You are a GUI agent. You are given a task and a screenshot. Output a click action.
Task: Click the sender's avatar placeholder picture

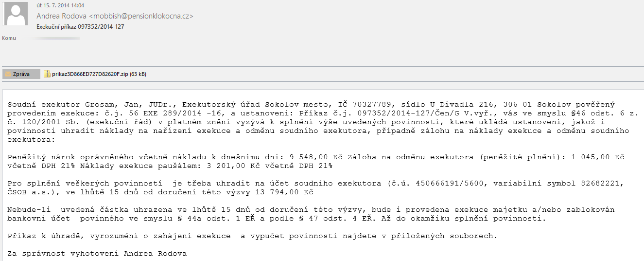click(16, 14)
